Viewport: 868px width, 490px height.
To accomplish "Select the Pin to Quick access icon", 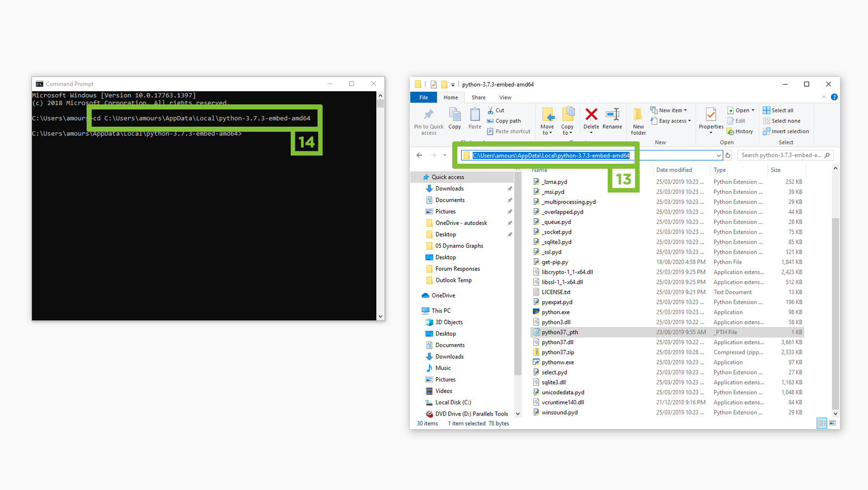I will tap(428, 120).
